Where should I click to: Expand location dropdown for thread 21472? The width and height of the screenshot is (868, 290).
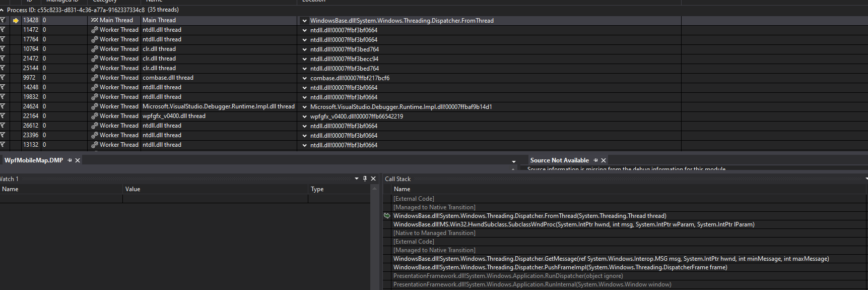(x=304, y=59)
